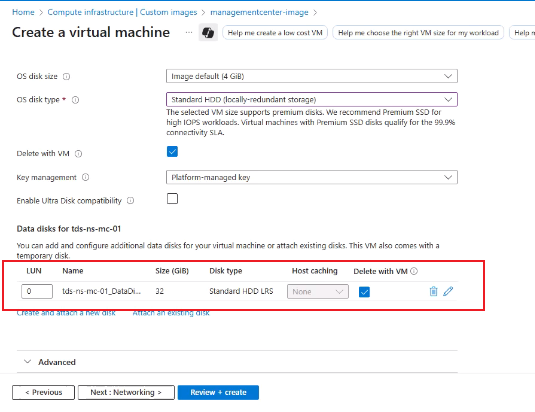Click the Host caching column header

coord(315,271)
